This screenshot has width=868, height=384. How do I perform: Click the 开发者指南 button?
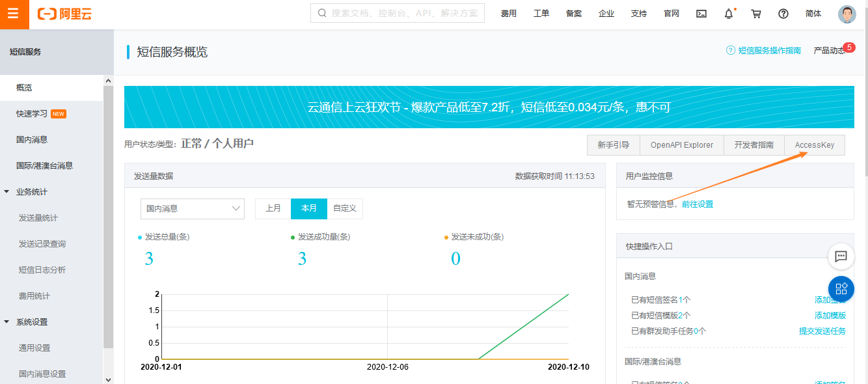[754, 145]
